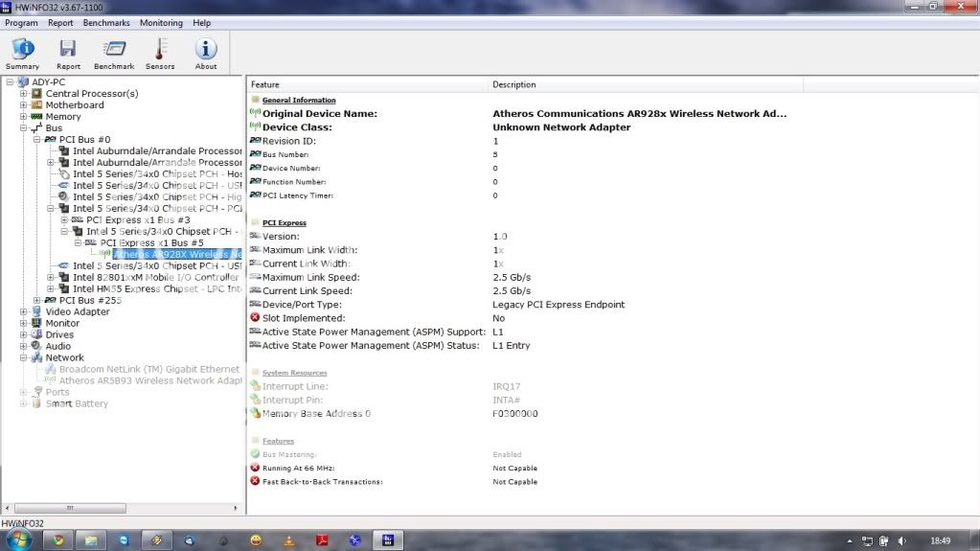
Task: Open Chrome from taskbar
Action: [x=58, y=540]
